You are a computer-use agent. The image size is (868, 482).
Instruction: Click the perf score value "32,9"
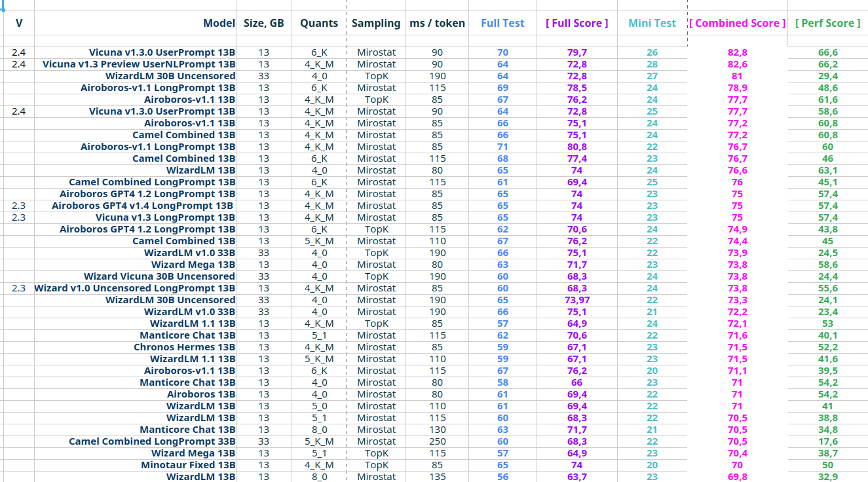click(828, 477)
